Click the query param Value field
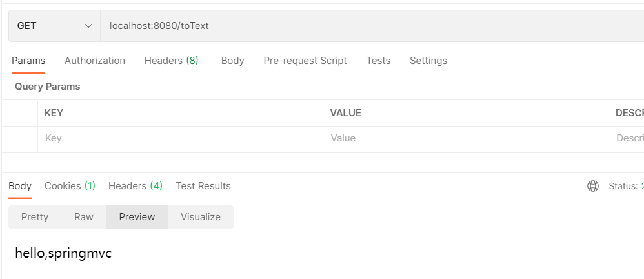 pyautogui.click(x=465, y=138)
